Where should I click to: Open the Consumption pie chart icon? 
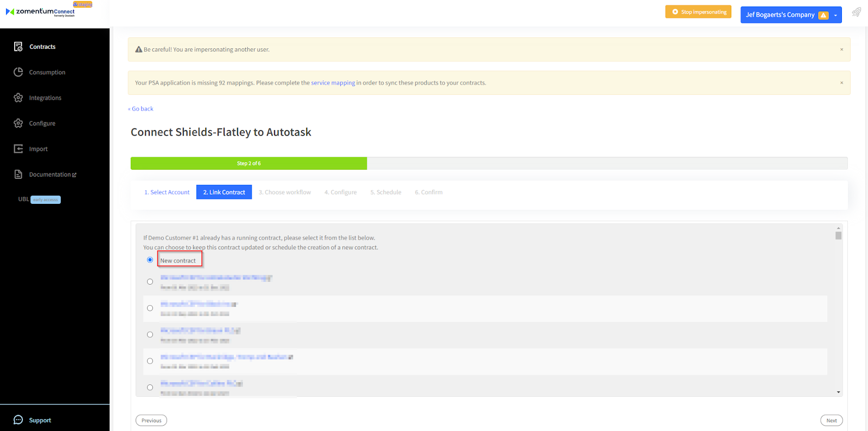pyautogui.click(x=18, y=72)
